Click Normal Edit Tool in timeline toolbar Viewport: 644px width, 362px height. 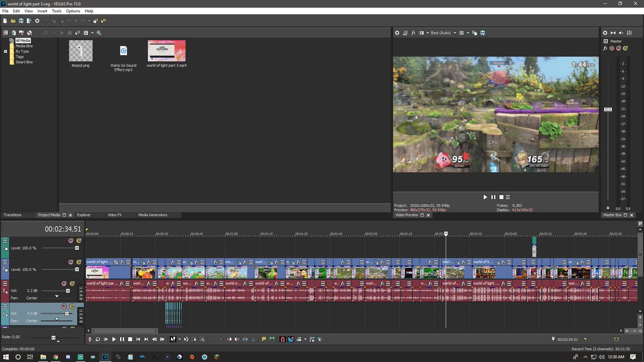pyautogui.click(x=173, y=339)
